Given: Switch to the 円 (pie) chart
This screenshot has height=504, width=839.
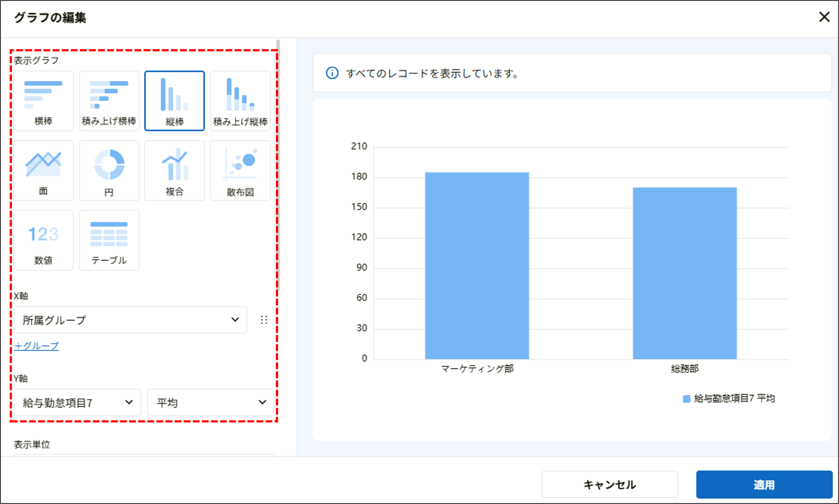Looking at the screenshot, I should pyautogui.click(x=109, y=170).
